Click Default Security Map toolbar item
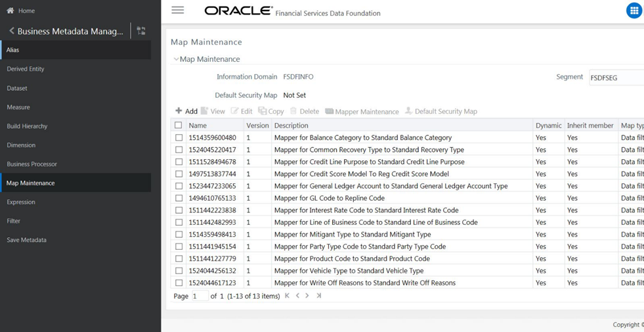 440,111
